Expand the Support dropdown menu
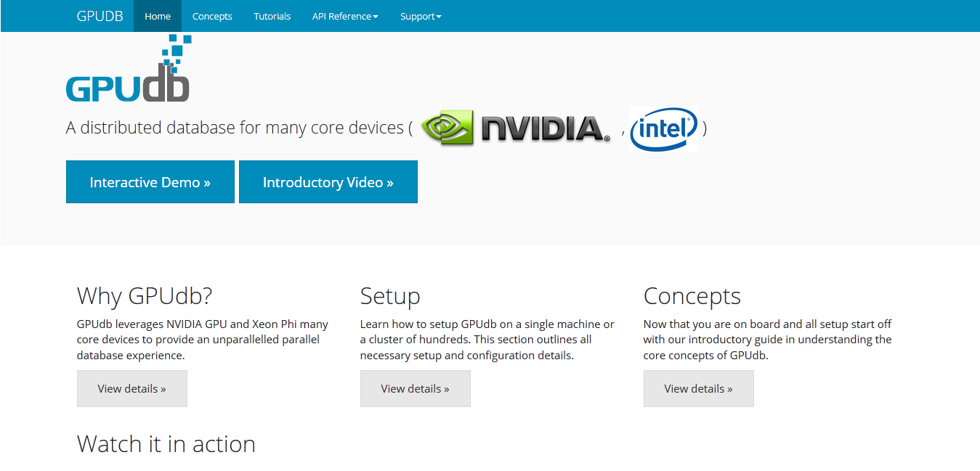Screen dimensions: 980x471 click(421, 16)
